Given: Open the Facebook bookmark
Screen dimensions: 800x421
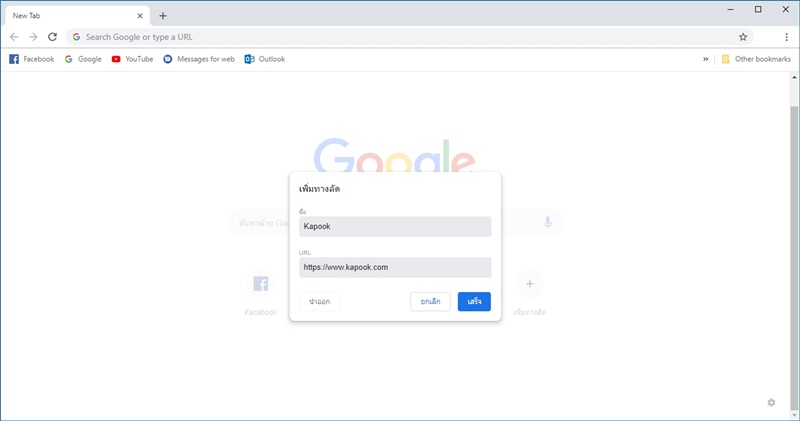Looking at the screenshot, I should coord(32,59).
